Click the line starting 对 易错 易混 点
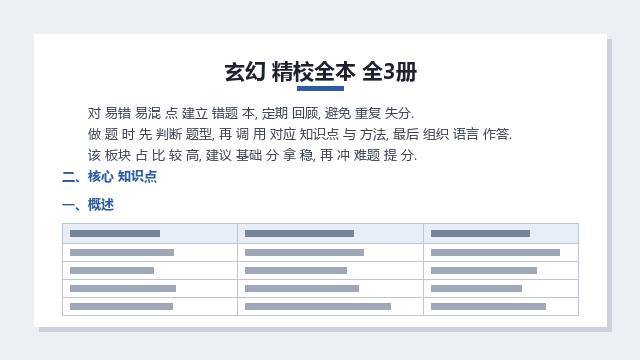This screenshot has height=360, width=640. [x=251, y=113]
